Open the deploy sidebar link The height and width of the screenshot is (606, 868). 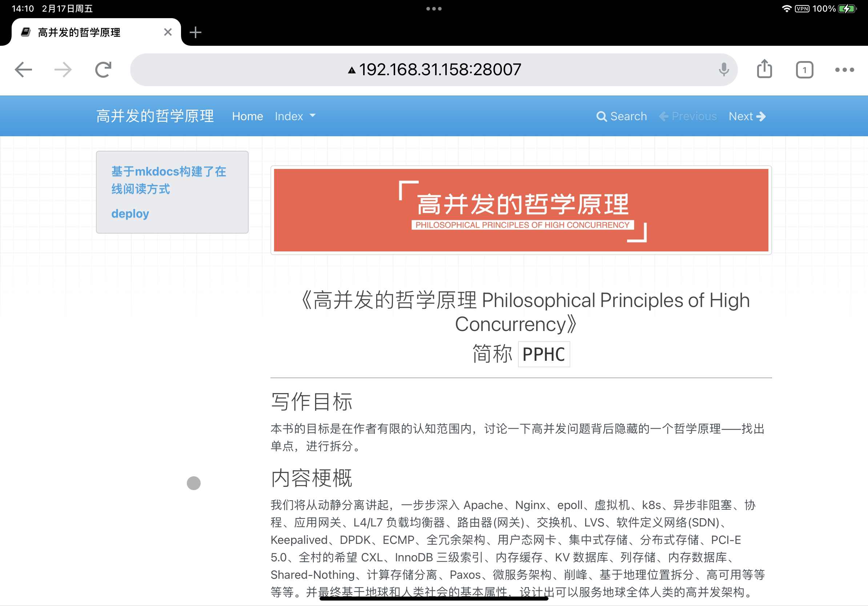130,214
